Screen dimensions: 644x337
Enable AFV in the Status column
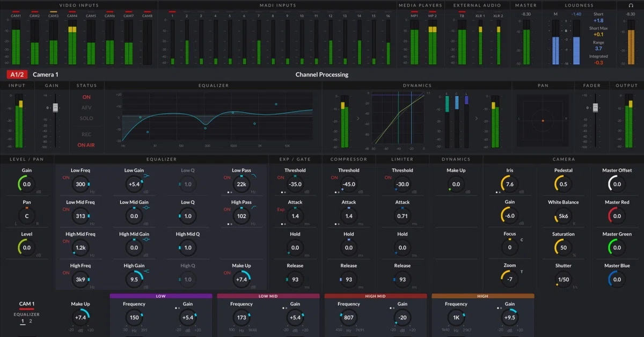coord(86,108)
